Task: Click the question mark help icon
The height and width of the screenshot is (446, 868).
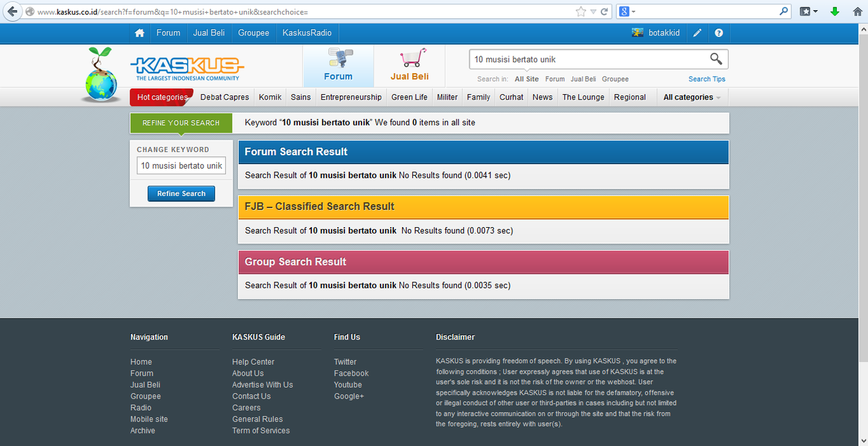Action: coord(719,33)
